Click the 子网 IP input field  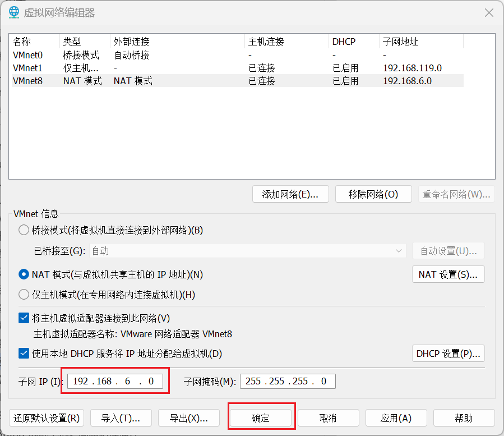(x=115, y=382)
